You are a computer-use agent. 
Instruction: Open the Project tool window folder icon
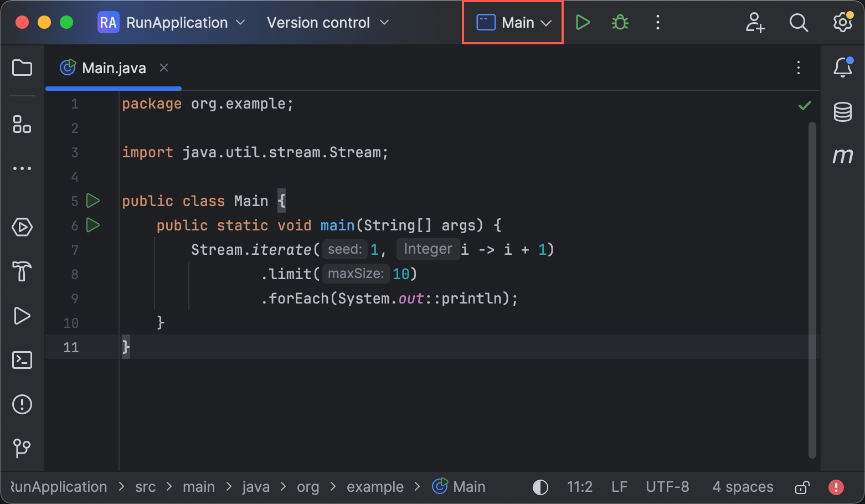coord(22,68)
